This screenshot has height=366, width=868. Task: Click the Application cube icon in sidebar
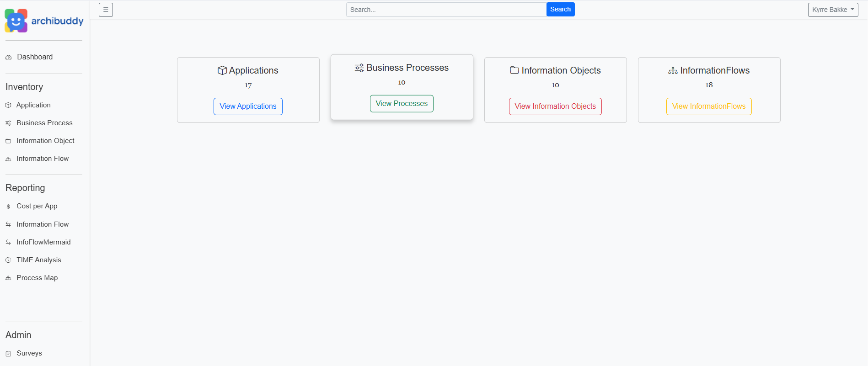pos(8,105)
